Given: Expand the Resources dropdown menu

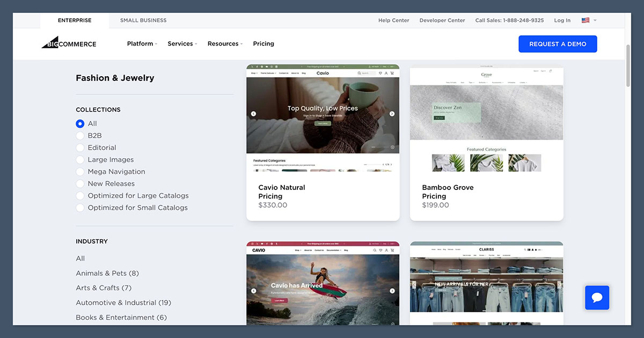Looking at the screenshot, I should click(225, 44).
